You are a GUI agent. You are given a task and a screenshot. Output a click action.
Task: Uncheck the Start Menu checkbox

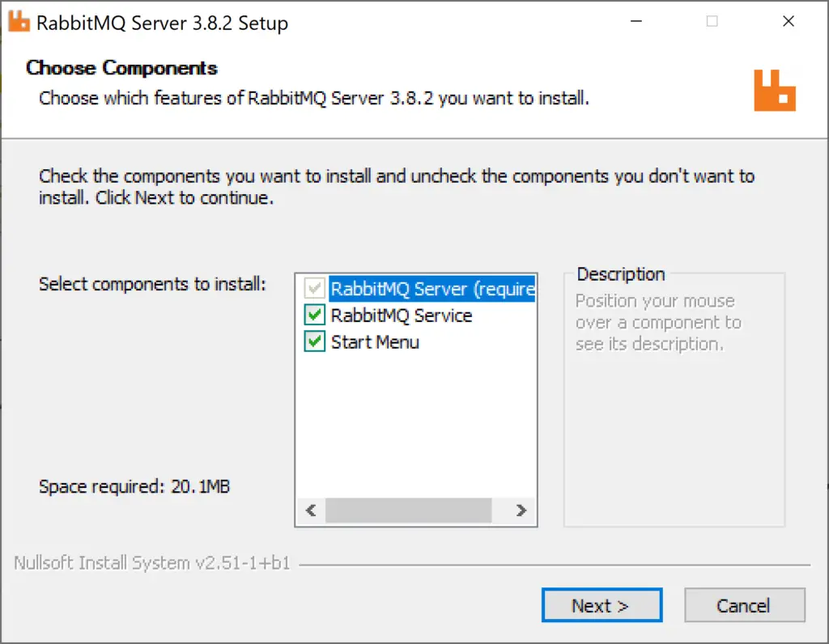(x=314, y=341)
